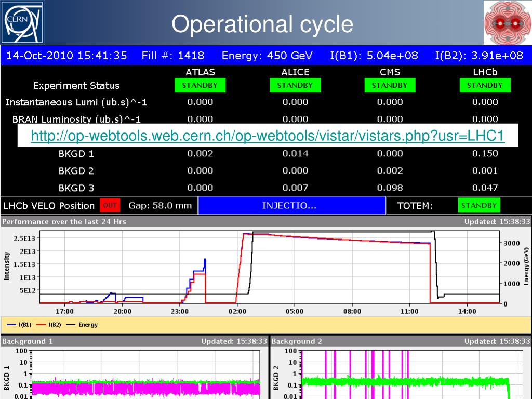Click the blue I(B1) legend line
Viewport: 532px width, 399px height.
[x=11, y=325]
